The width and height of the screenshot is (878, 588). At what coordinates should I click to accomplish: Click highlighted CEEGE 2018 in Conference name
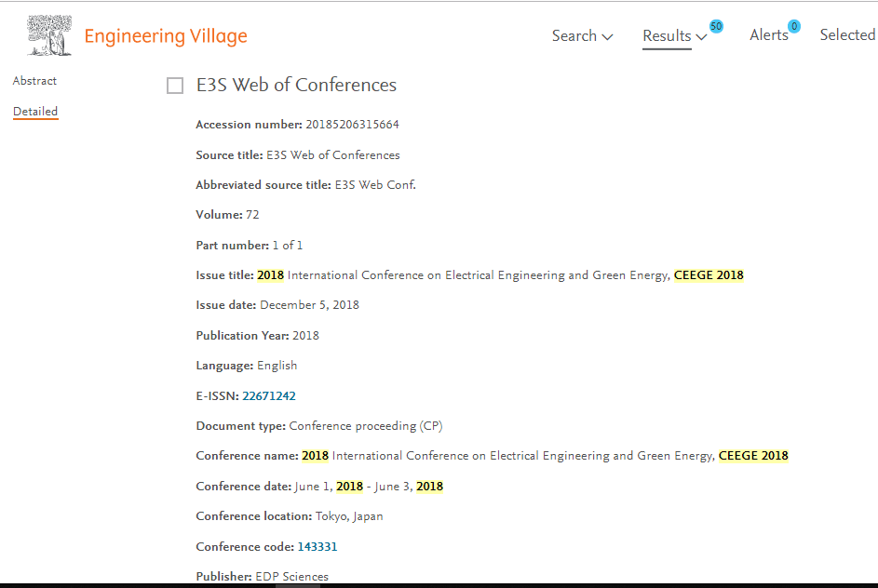[753, 456]
